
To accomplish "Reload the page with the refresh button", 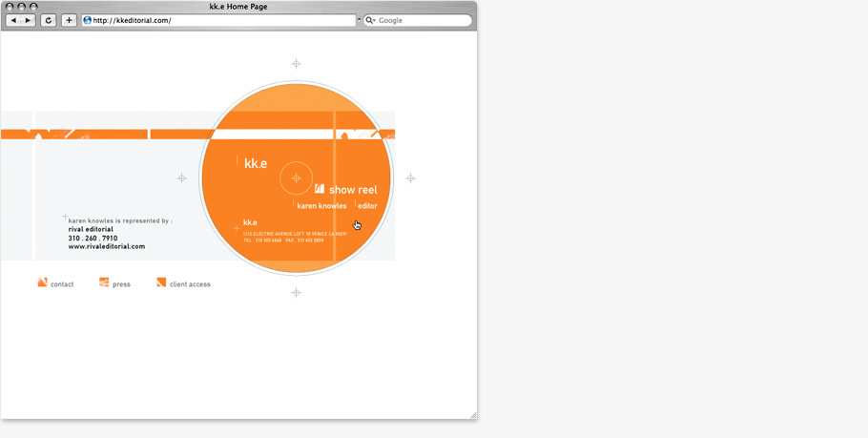I will (49, 20).
